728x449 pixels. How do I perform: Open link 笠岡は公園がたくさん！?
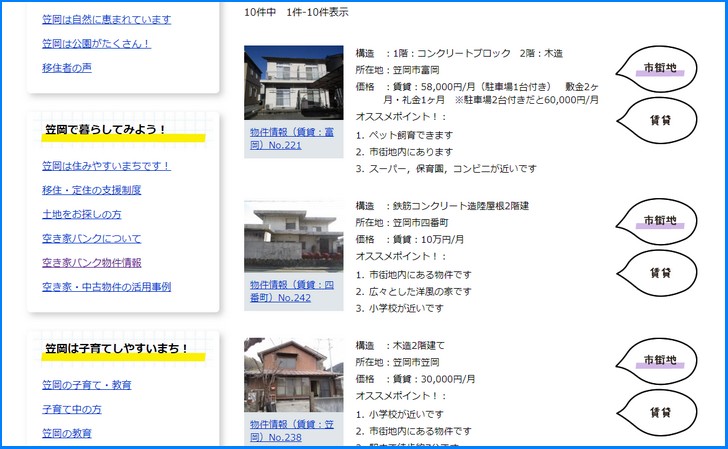96,44
